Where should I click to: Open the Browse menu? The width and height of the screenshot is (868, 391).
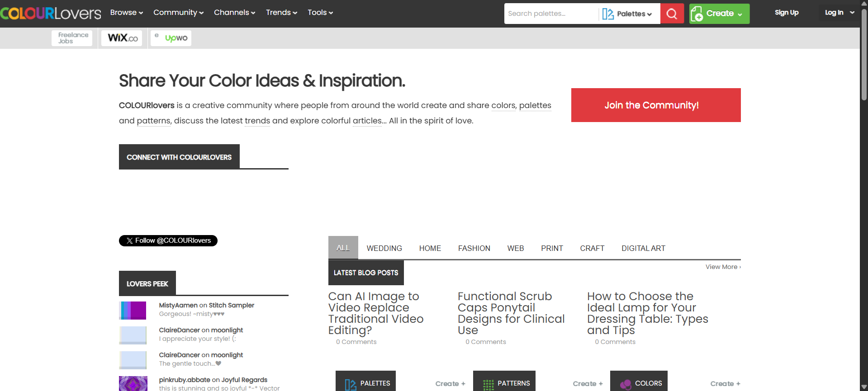pyautogui.click(x=127, y=13)
